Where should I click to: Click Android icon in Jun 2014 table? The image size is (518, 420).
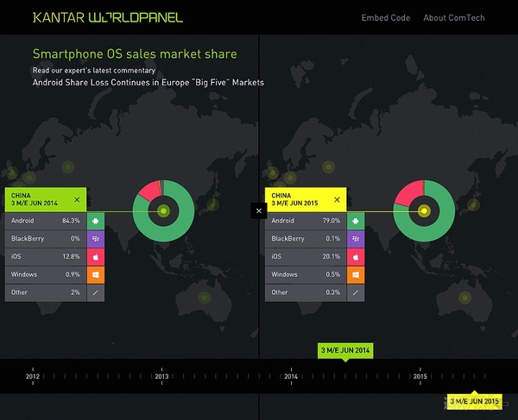(96, 221)
